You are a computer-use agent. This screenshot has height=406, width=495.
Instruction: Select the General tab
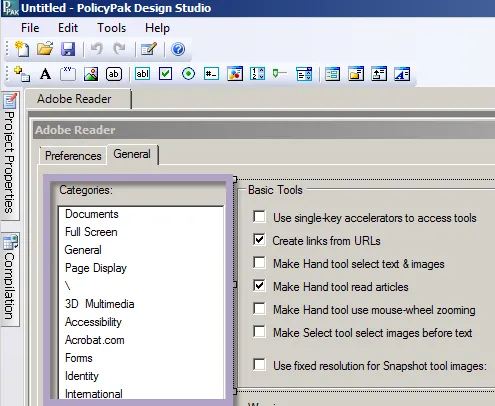[132, 154]
